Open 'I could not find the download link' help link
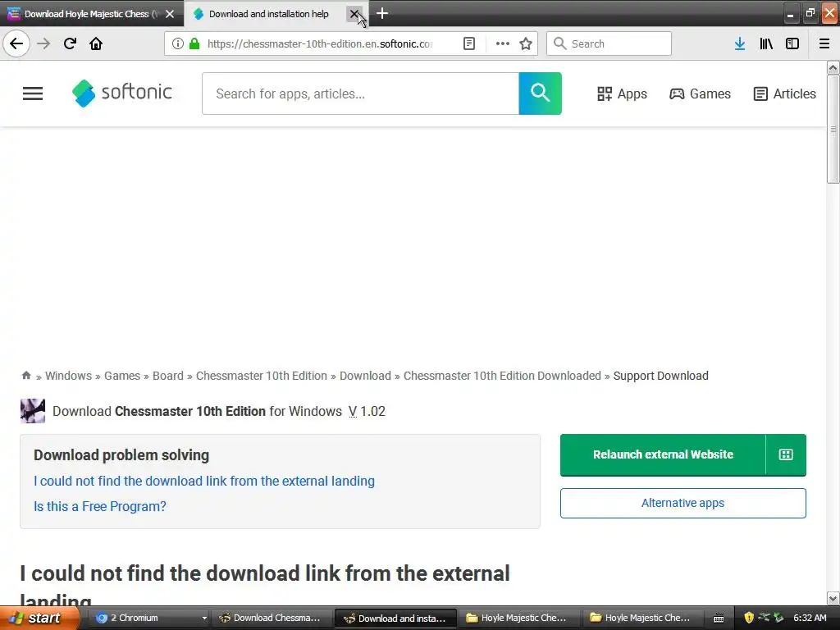This screenshot has height=630, width=840. point(204,481)
